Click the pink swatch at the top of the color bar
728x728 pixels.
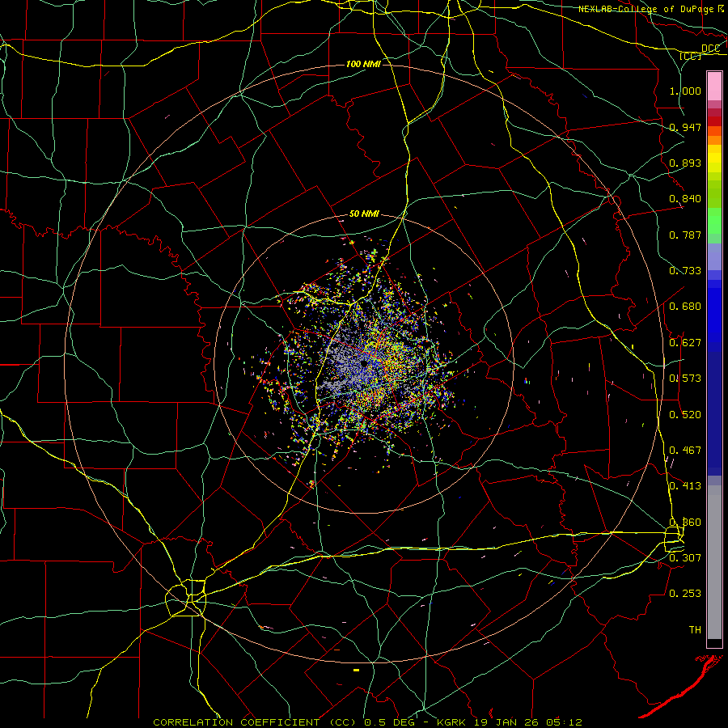pyautogui.click(x=714, y=86)
